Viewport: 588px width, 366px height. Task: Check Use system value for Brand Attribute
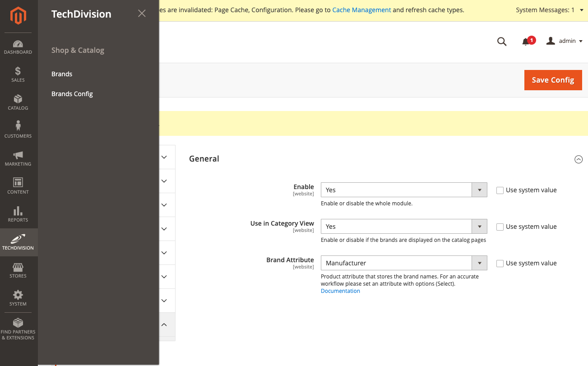pyautogui.click(x=500, y=264)
